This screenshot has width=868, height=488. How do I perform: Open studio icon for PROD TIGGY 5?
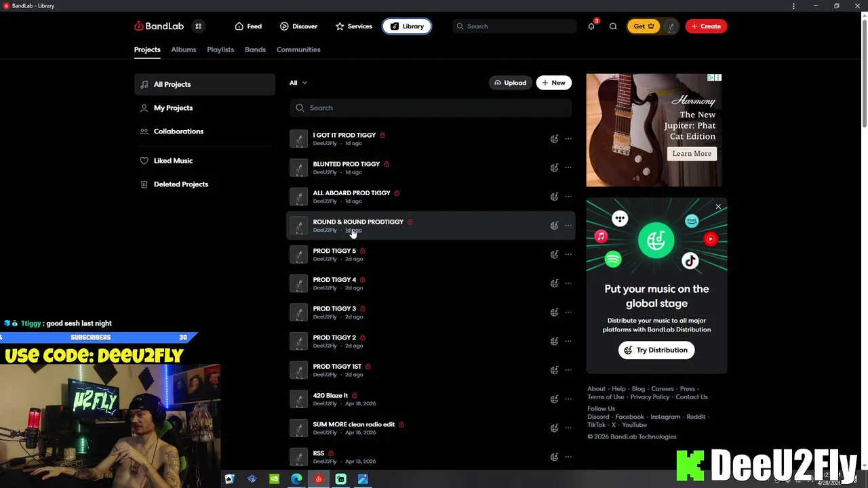[554, 255]
